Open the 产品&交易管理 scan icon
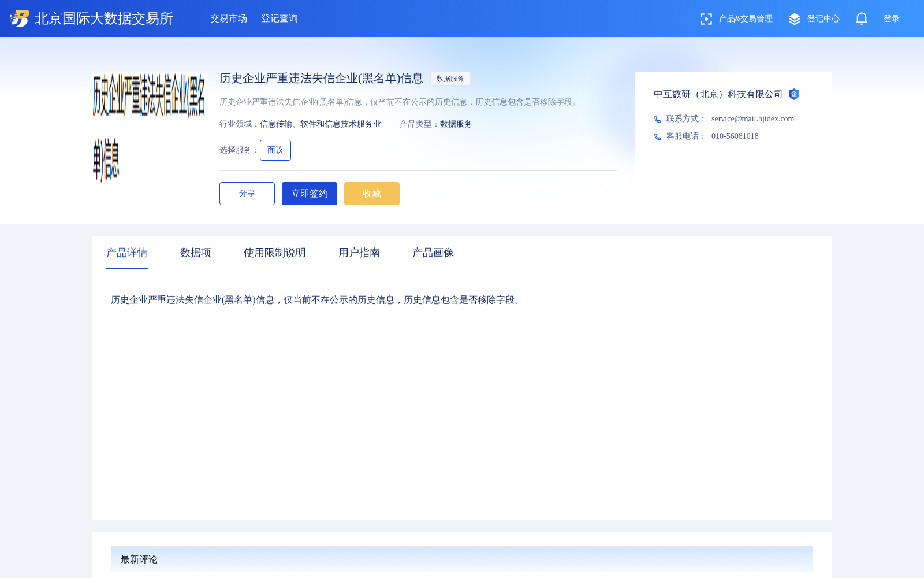The height and width of the screenshot is (578, 924). 706,19
